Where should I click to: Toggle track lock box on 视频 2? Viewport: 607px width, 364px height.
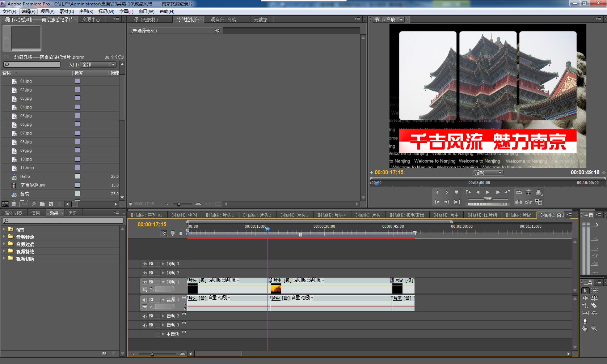click(x=157, y=273)
